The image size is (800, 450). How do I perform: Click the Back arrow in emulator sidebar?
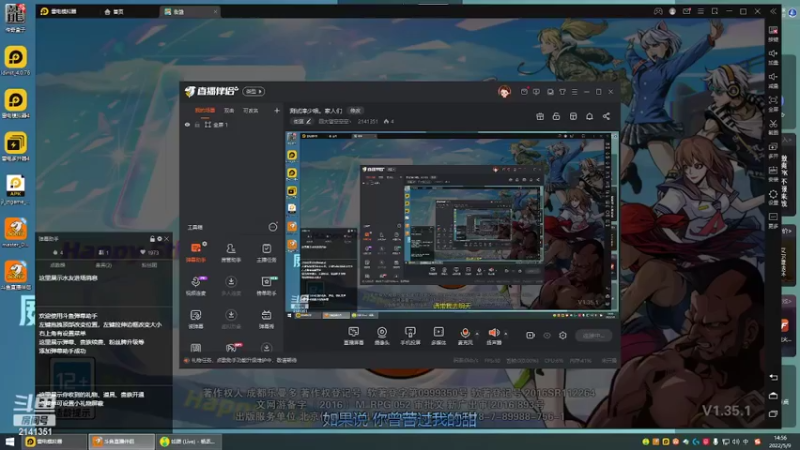[x=773, y=377]
